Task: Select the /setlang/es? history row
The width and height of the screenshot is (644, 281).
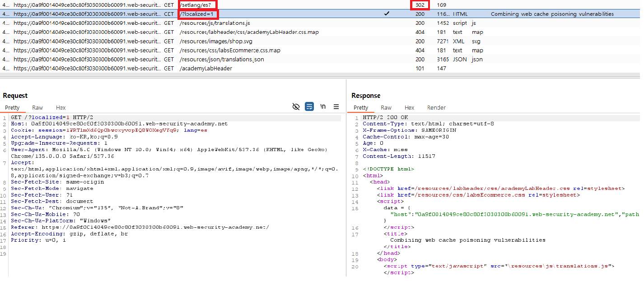Action: [x=320, y=5]
